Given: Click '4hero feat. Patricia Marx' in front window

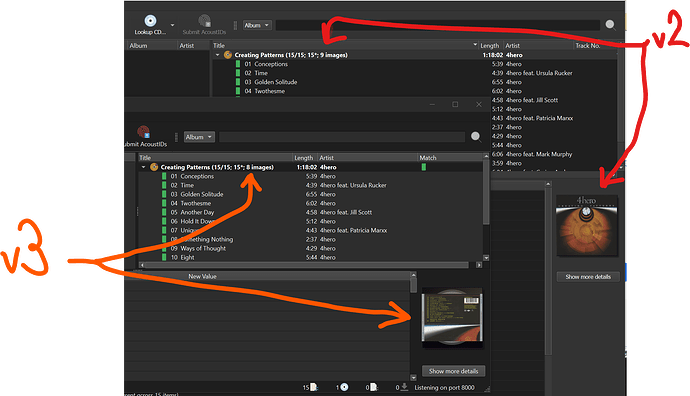Looking at the screenshot, I should coord(353,231).
